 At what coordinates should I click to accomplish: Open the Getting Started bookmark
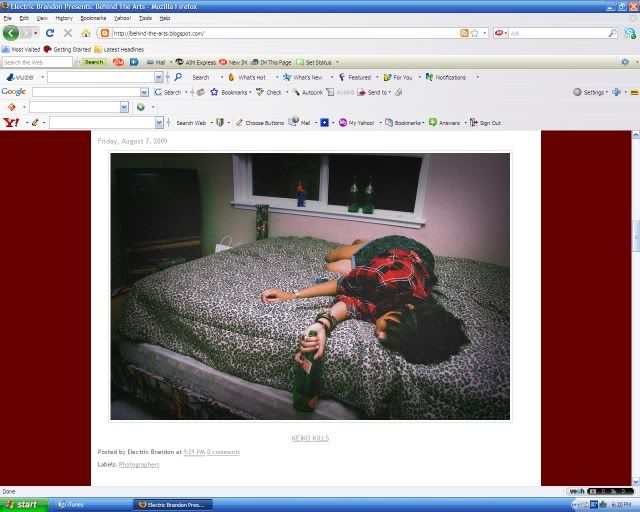point(67,49)
